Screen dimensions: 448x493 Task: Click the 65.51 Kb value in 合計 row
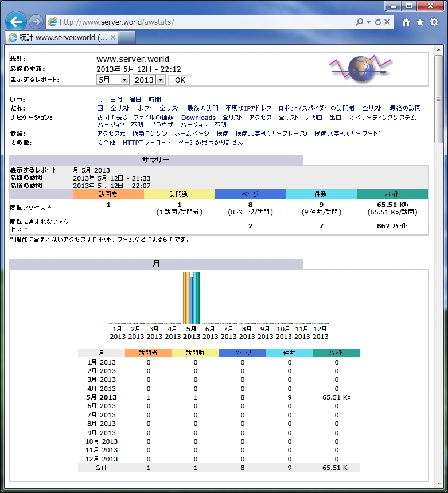pyautogui.click(x=336, y=468)
